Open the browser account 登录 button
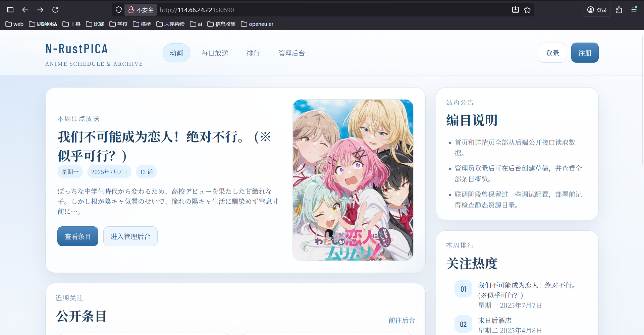This screenshot has width=644, height=335. click(x=597, y=10)
